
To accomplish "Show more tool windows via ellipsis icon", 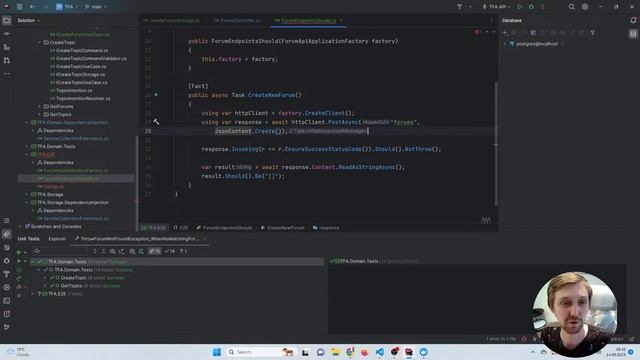I will point(7,74).
